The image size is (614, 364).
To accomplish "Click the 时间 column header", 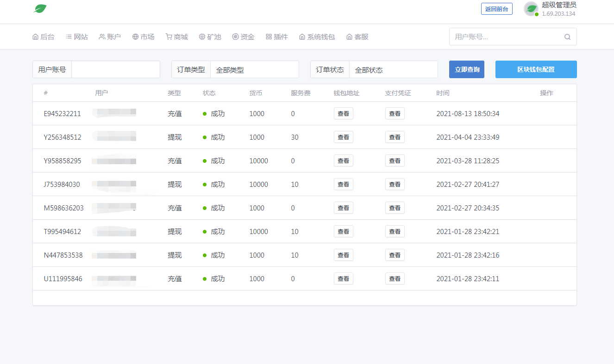I will [x=443, y=93].
